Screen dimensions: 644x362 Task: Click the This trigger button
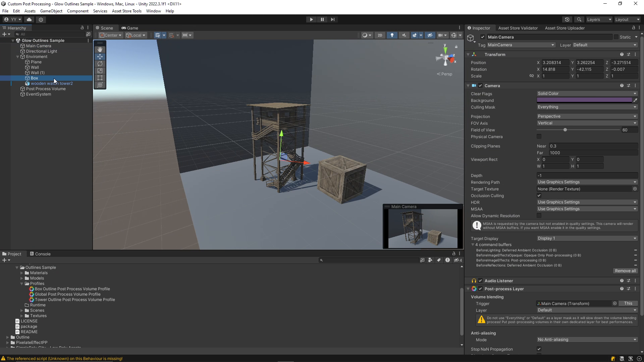[628, 303]
